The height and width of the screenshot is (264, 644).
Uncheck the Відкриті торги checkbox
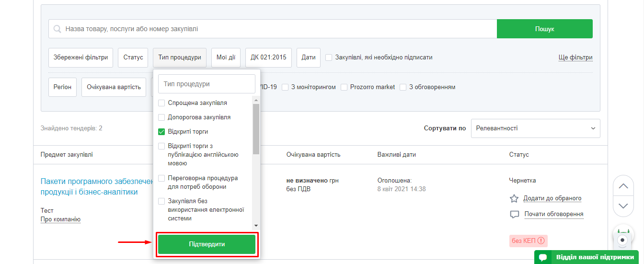point(161,131)
